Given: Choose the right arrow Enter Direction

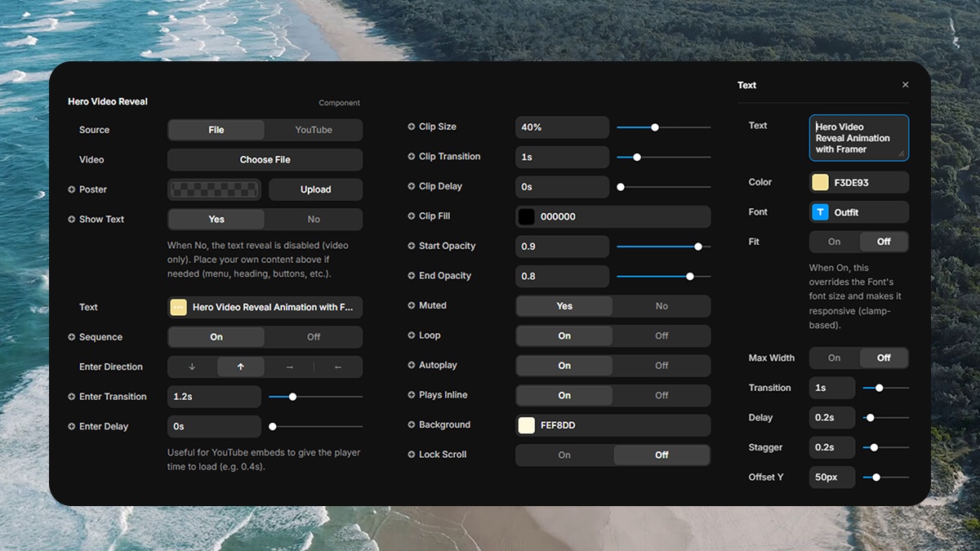Looking at the screenshot, I should click(289, 367).
